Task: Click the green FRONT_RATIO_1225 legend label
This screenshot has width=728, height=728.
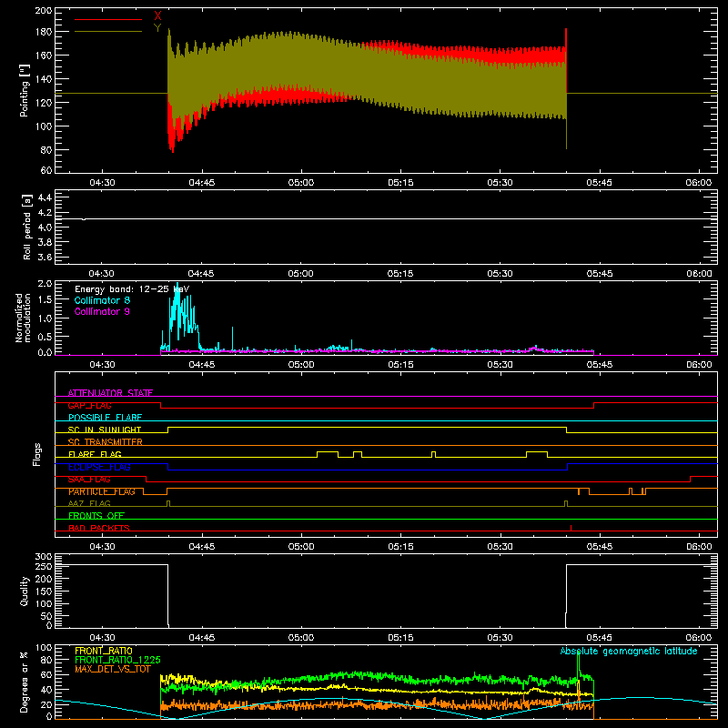Action: [118, 660]
